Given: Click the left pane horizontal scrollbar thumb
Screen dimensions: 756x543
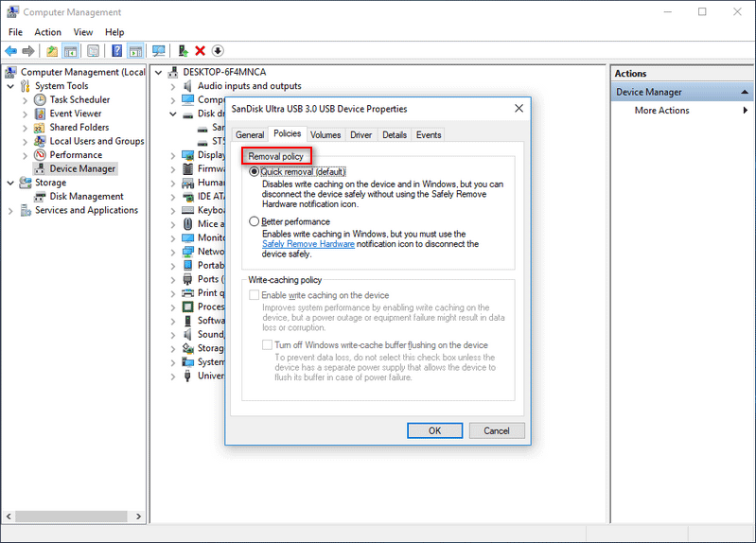Looking at the screenshot, I should coord(71,517).
